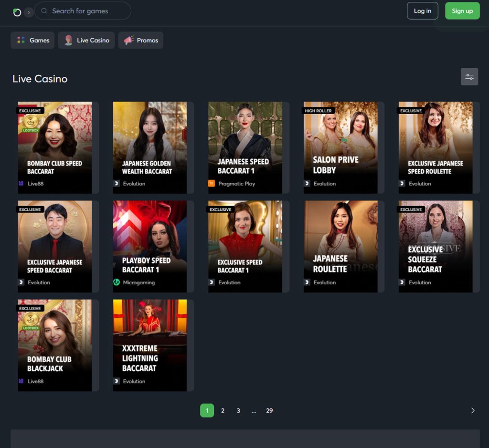This screenshot has height=448, width=489.
Task: Click the green circular site logo
Action: point(17,12)
